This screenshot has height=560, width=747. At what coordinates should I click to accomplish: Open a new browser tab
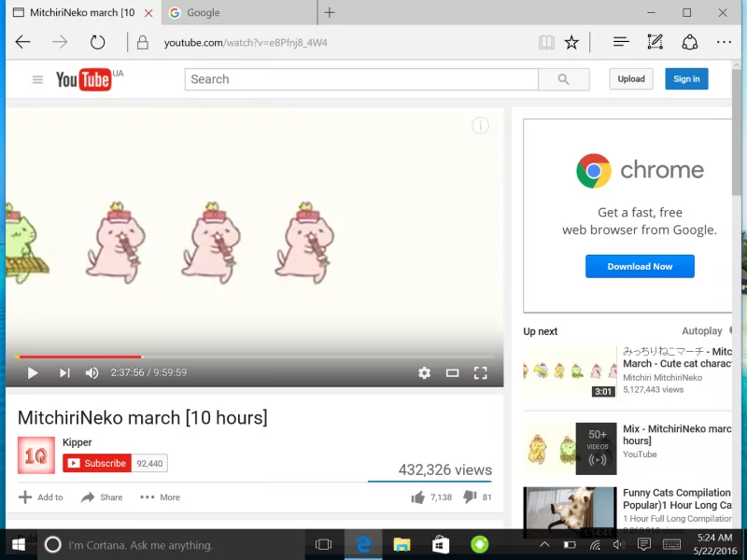[x=330, y=12]
